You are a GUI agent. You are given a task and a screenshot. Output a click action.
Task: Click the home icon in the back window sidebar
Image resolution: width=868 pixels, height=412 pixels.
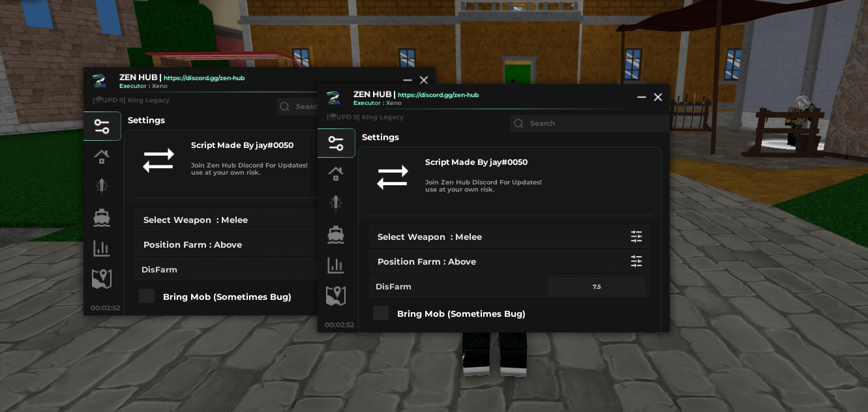[x=102, y=156]
